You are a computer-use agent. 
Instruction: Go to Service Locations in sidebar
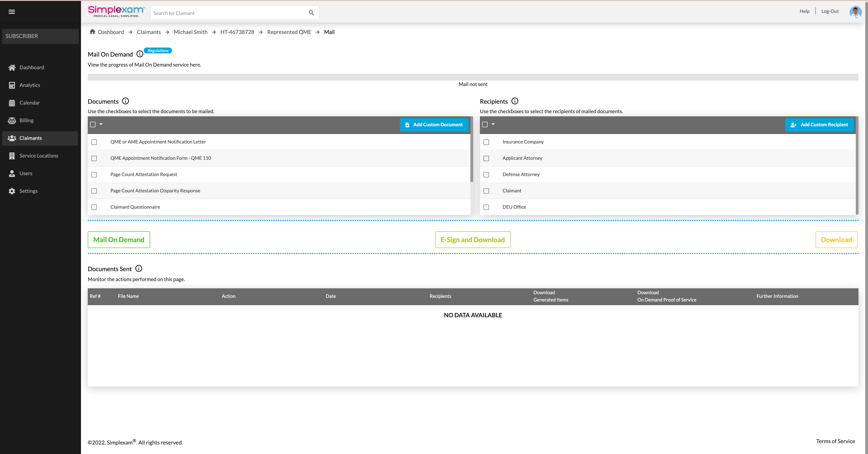(x=38, y=156)
